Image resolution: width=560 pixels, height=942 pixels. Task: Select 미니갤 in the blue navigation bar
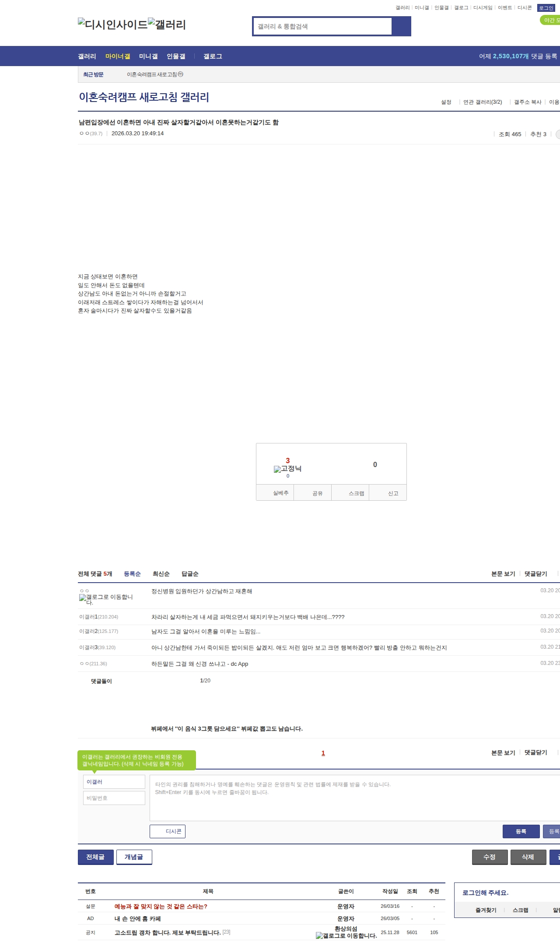click(148, 56)
